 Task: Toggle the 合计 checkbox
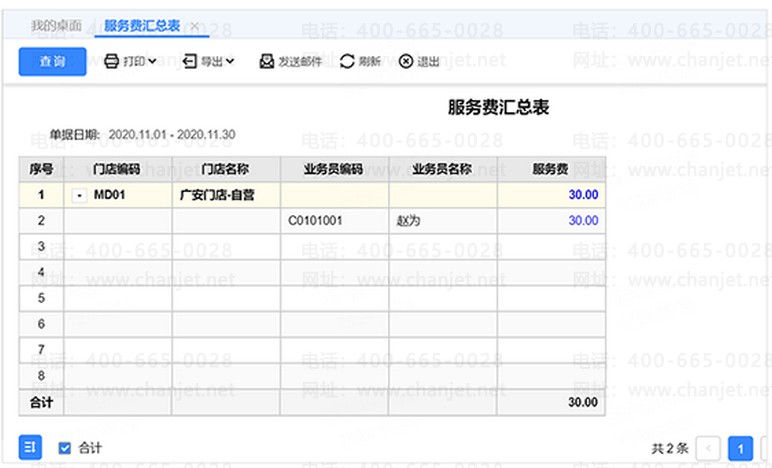(x=64, y=448)
